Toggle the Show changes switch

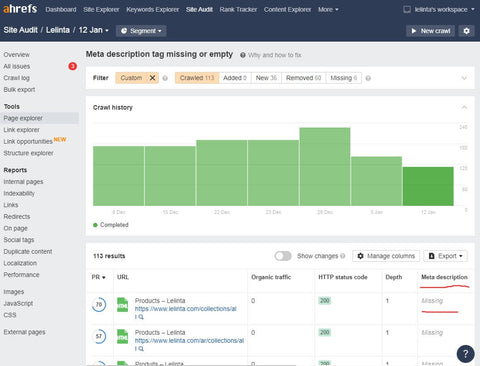pyautogui.click(x=283, y=256)
